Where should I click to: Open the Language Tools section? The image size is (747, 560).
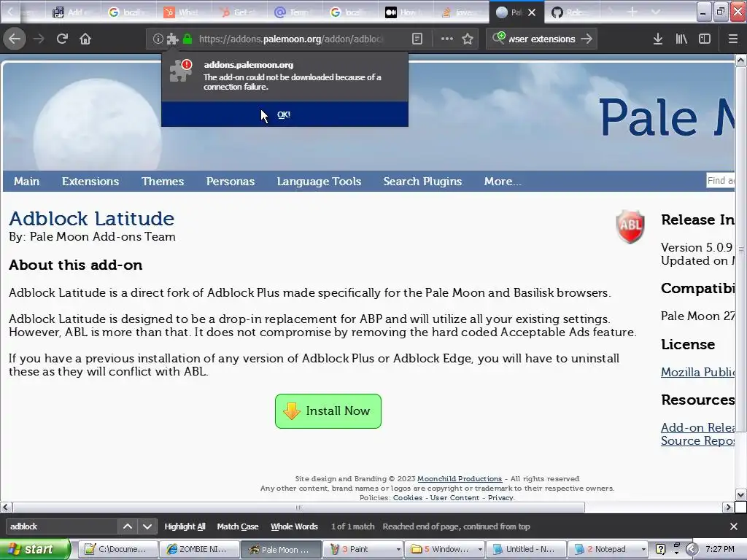click(319, 182)
